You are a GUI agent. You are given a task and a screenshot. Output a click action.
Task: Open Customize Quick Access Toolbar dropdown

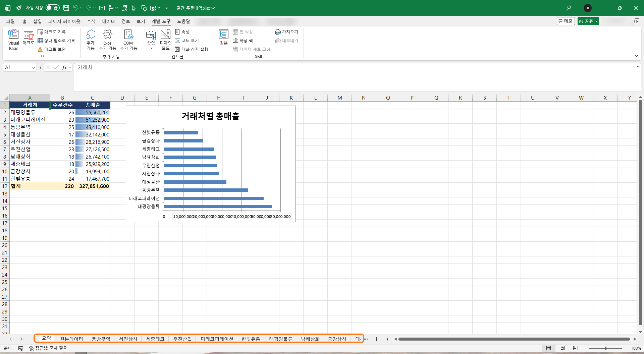click(166, 8)
